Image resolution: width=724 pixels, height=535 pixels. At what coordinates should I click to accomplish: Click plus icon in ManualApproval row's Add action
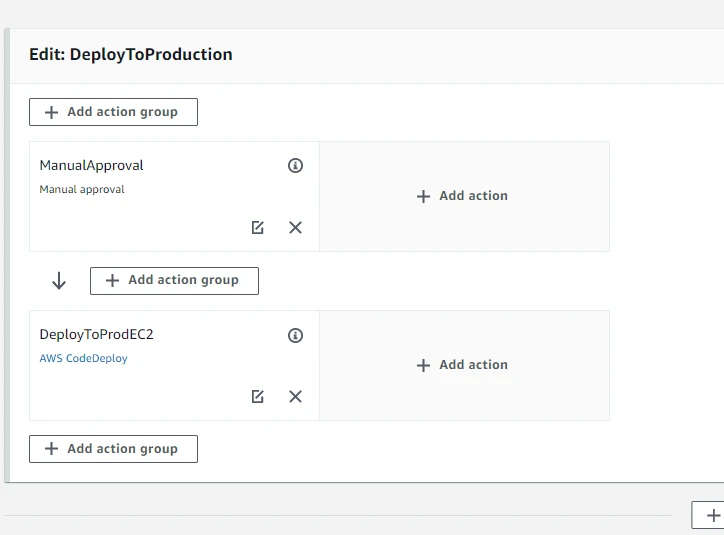point(423,197)
